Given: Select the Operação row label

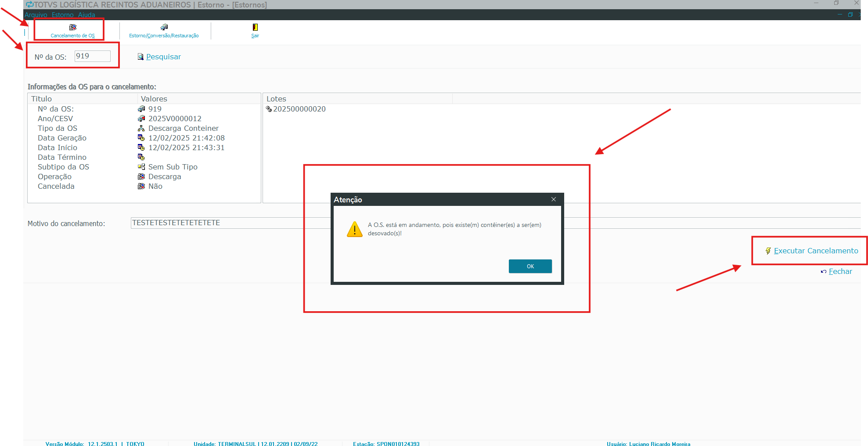Looking at the screenshot, I should [x=54, y=176].
